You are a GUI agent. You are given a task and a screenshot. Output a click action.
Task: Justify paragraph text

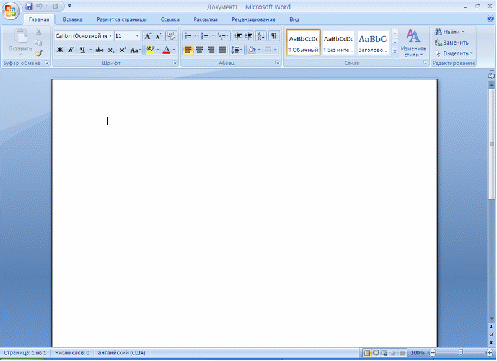pos(222,50)
